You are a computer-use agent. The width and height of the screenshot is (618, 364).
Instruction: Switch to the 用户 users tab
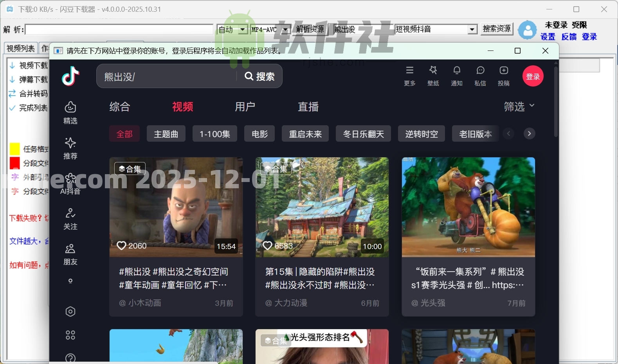[245, 106]
